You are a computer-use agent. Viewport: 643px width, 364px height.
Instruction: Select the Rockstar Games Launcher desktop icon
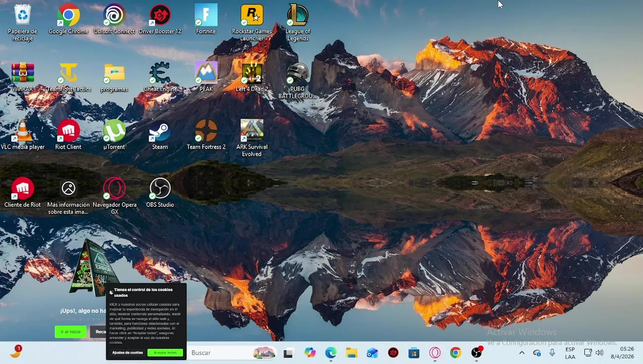tap(252, 23)
